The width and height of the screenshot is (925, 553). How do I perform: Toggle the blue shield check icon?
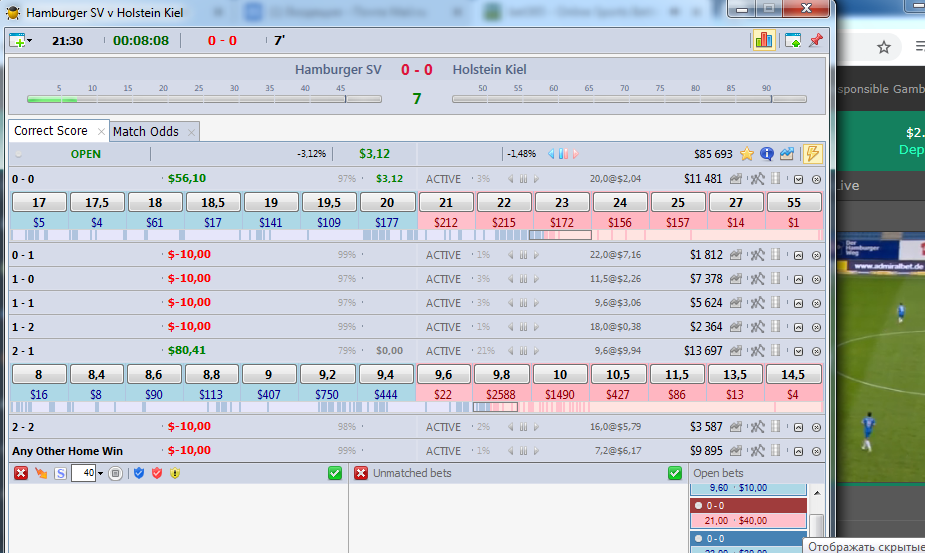pos(139,473)
